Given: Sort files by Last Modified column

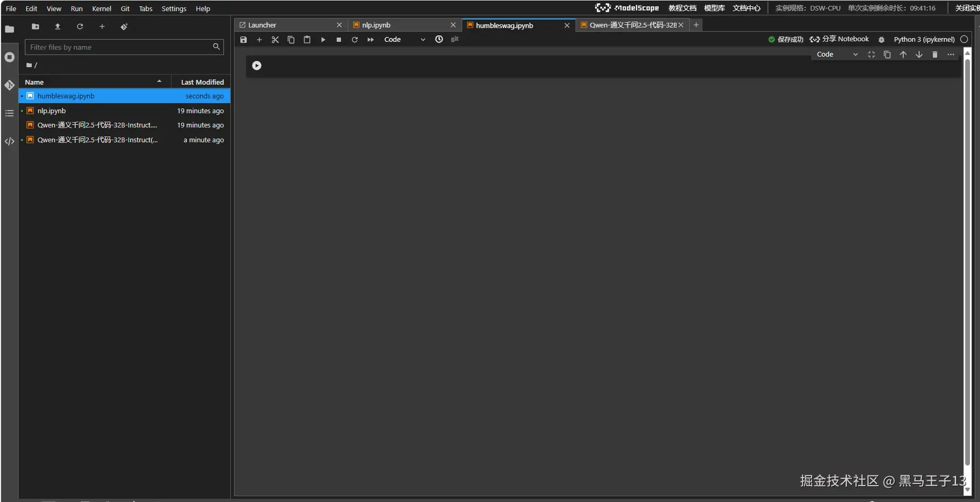Looking at the screenshot, I should [x=202, y=82].
